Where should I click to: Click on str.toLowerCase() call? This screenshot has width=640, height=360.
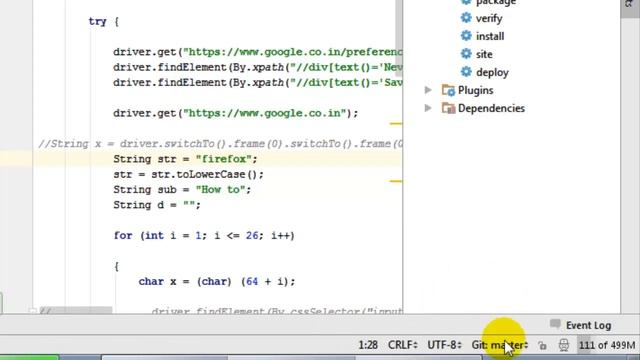pos(204,174)
